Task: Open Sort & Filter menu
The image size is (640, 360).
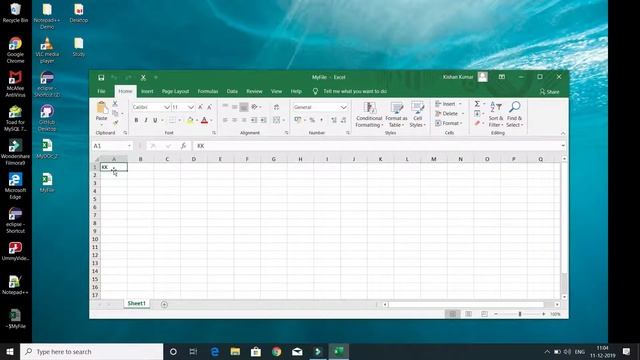Action: [496, 115]
